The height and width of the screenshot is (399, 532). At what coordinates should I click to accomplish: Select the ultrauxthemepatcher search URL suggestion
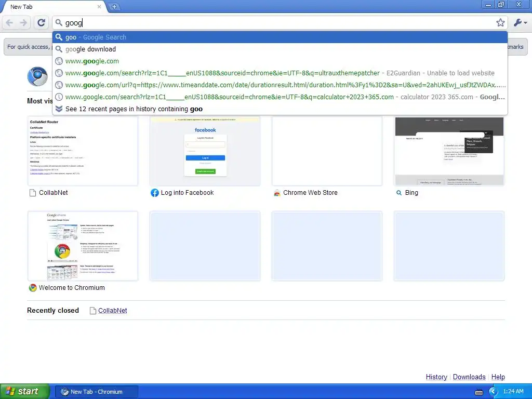[280, 73]
